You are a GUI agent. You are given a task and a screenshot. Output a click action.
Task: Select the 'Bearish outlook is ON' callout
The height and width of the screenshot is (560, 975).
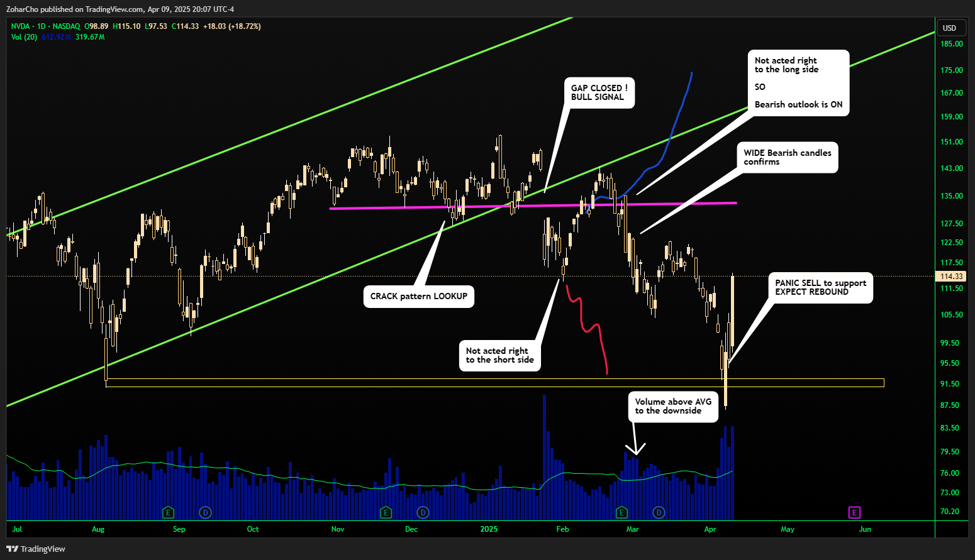click(798, 83)
